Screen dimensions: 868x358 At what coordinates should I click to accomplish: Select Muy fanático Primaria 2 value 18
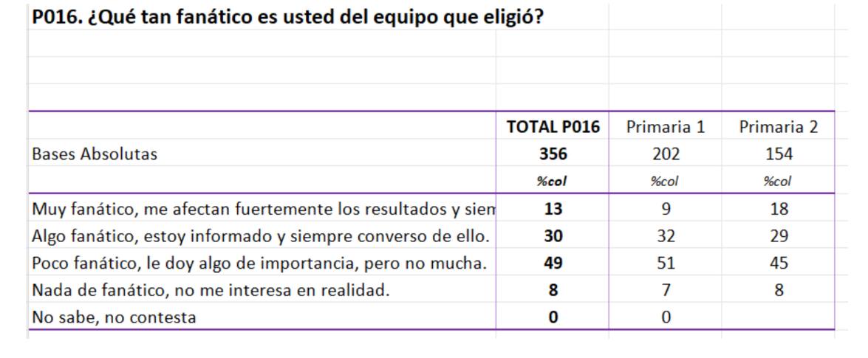pos(779,209)
